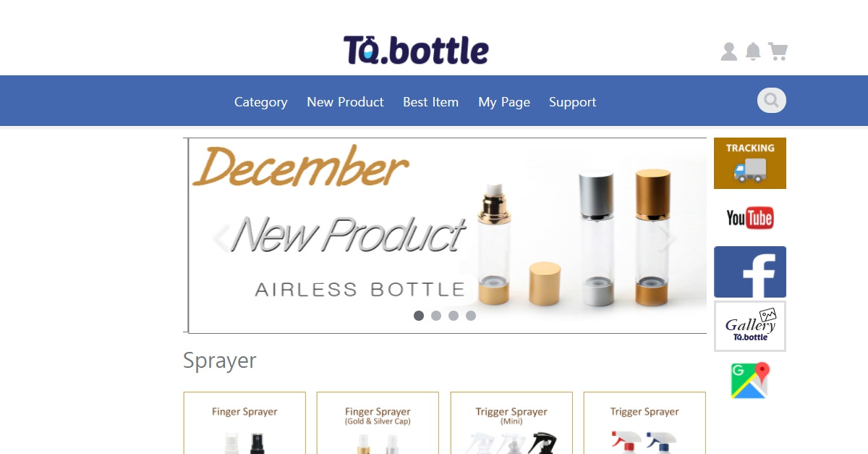Click the Ta.bottle logo
Viewport: 868px width, 454px height.
pyautogui.click(x=416, y=50)
